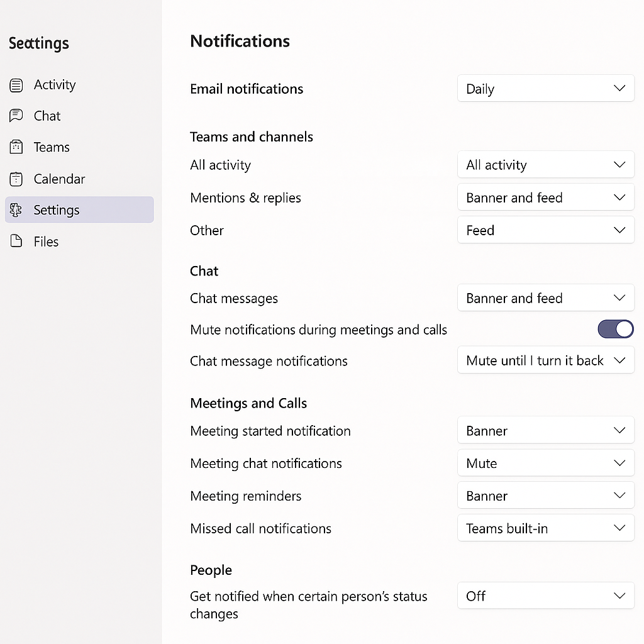Click the Chat message notifications label
The image size is (644, 644).
269,361
